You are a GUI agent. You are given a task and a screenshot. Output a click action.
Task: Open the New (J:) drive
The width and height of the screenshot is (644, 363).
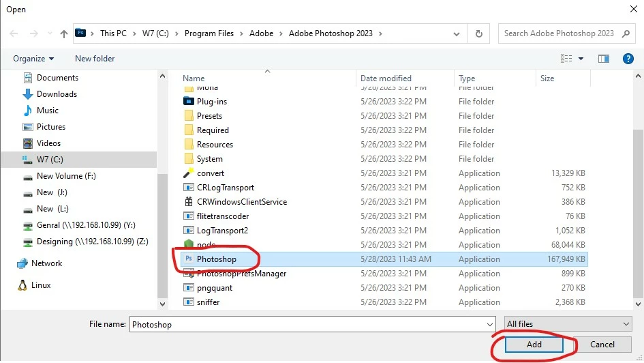[52, 192]
